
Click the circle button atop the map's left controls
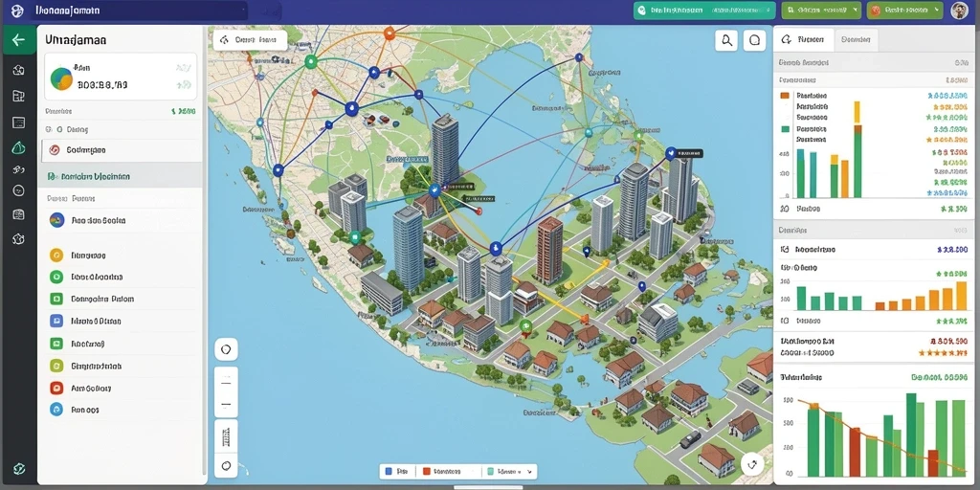click(226, 350)
